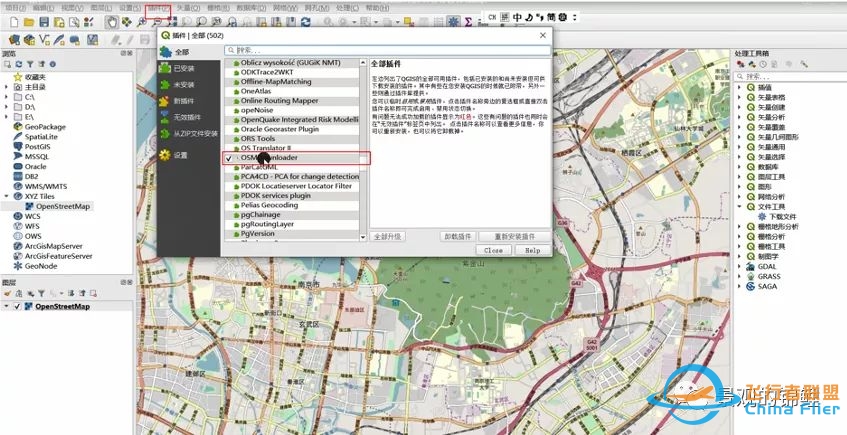Image resolution: width=847 pixels, height=435 pixels.
Task: Click the Options wrench icon in Processing Toolbox
Action: [804, 64]
